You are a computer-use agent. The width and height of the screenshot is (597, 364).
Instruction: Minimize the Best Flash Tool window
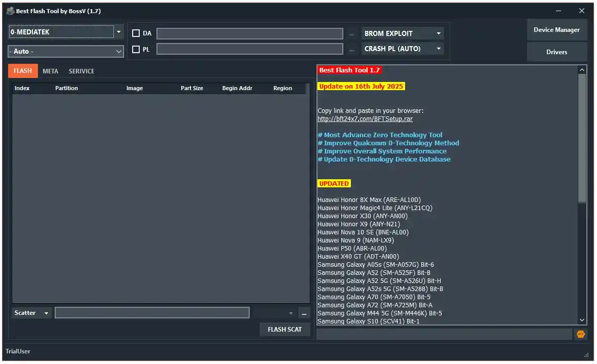point(558,11)
